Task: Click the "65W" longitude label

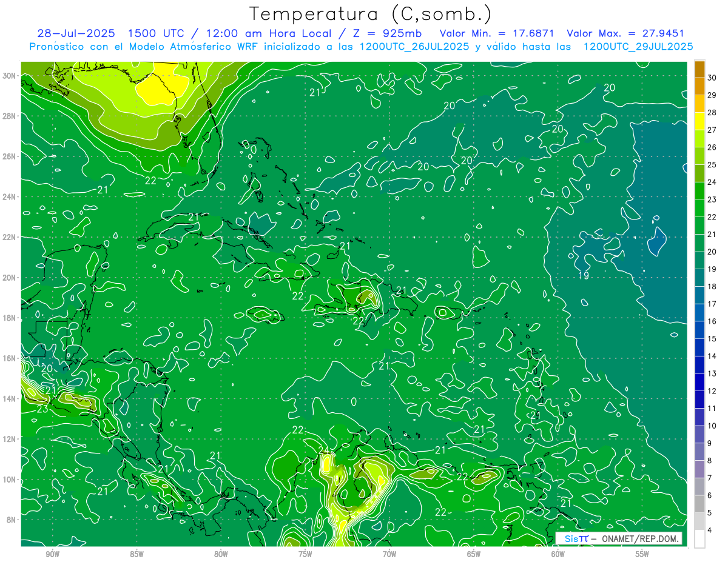Action: (x=474, y=554)
